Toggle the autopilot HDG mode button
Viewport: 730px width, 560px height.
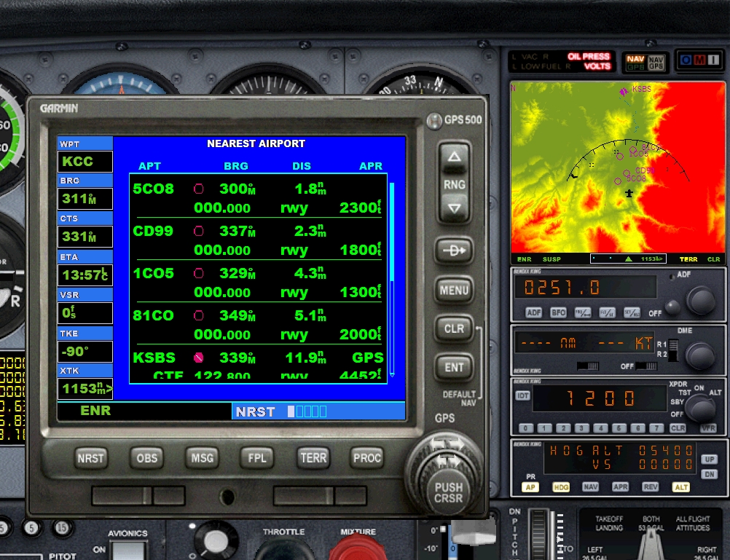[560, 487]
